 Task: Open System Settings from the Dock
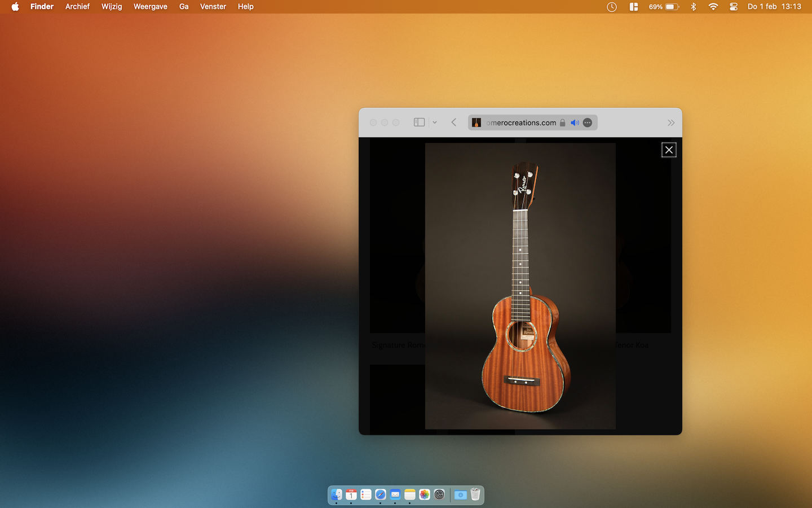point(439,494)
